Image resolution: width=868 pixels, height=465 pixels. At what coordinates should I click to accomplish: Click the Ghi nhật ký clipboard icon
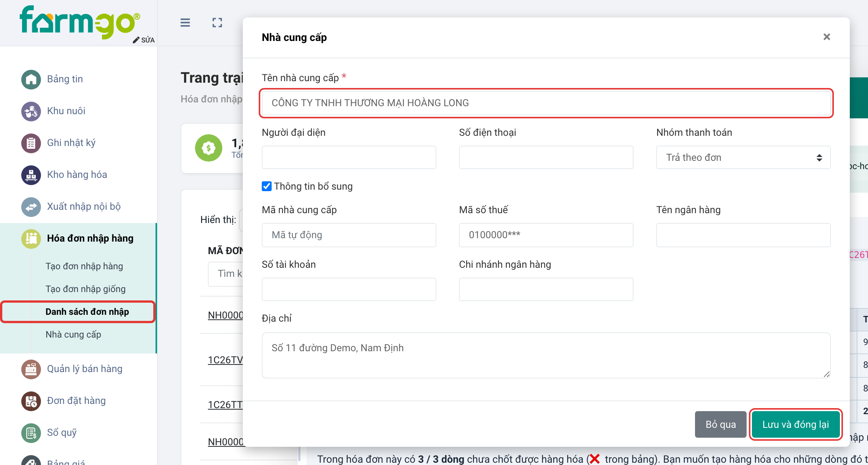coord(31,143)
